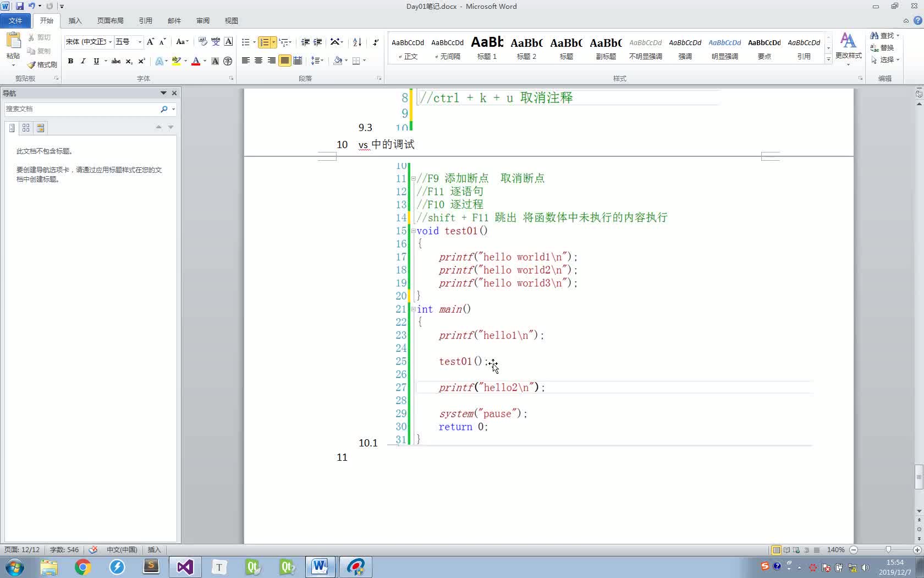This screenshot has width=924, height=578.
Task: Click the 替换 (Replace) button
Action: coord(882,48)
